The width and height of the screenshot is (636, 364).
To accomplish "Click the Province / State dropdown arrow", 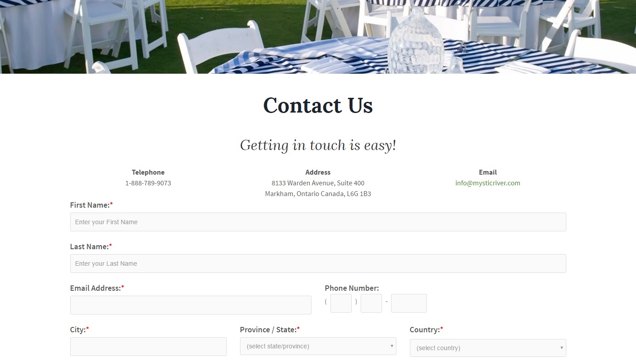I will [392, 346].
